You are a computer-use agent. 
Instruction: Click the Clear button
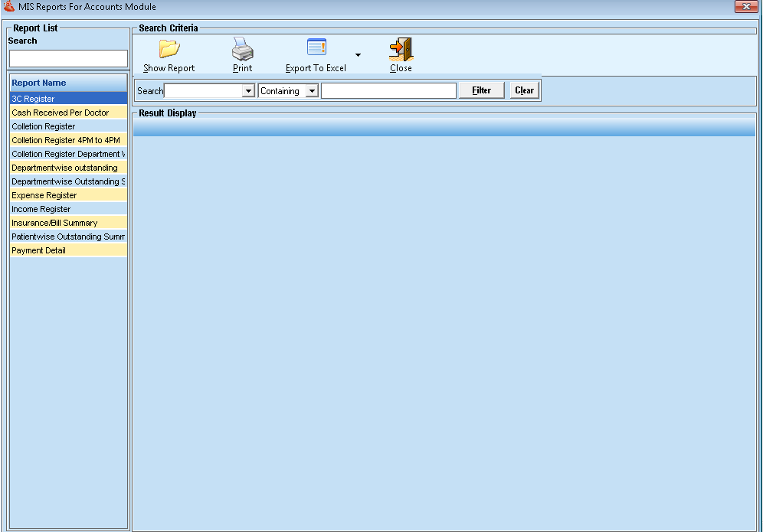click(525, 90)
